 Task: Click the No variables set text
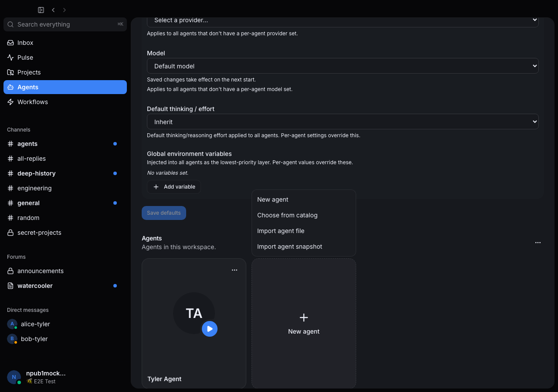coord(167,173)
